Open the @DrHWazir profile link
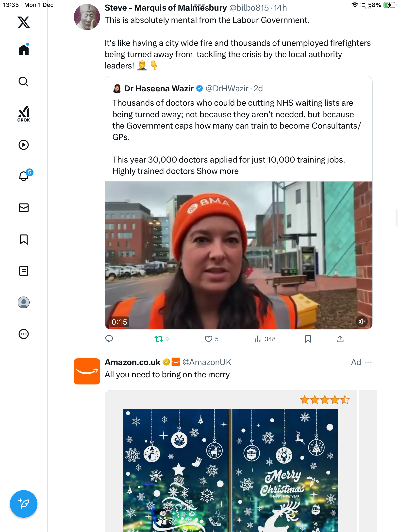This screenshot has width=399, height=532. (227, 88)
